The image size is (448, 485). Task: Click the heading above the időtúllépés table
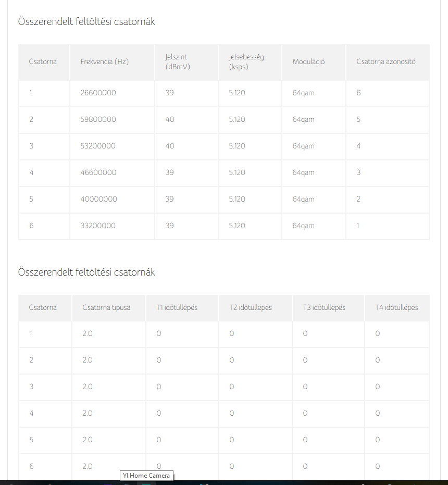click(86, 272)
